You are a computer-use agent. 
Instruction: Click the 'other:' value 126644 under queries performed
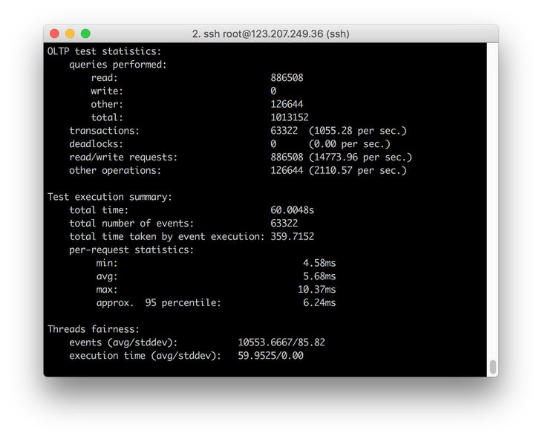click(x=287, y=104)
